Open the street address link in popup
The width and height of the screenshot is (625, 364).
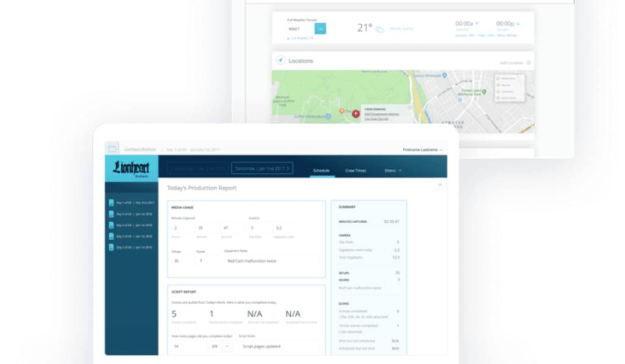point(381,114)
